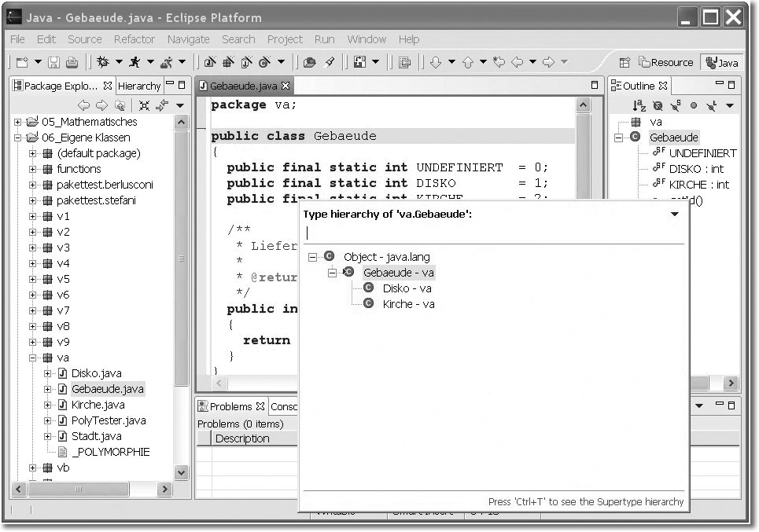Toggle Hide Fields in the Outline toolbar
The image size is (759, 532).
pos(658,105)
